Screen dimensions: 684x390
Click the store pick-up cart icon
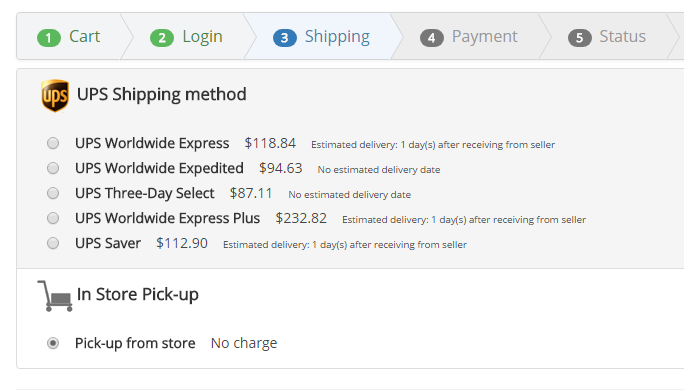click(55, 296)
